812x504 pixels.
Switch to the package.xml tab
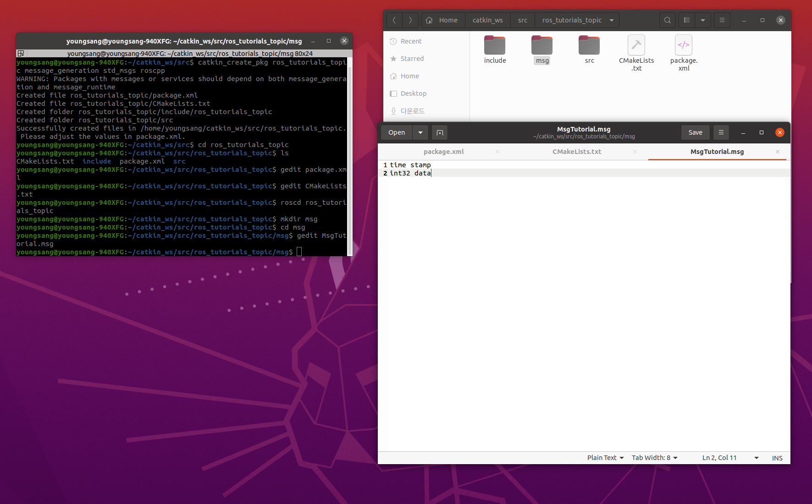(x=443, y=152)
